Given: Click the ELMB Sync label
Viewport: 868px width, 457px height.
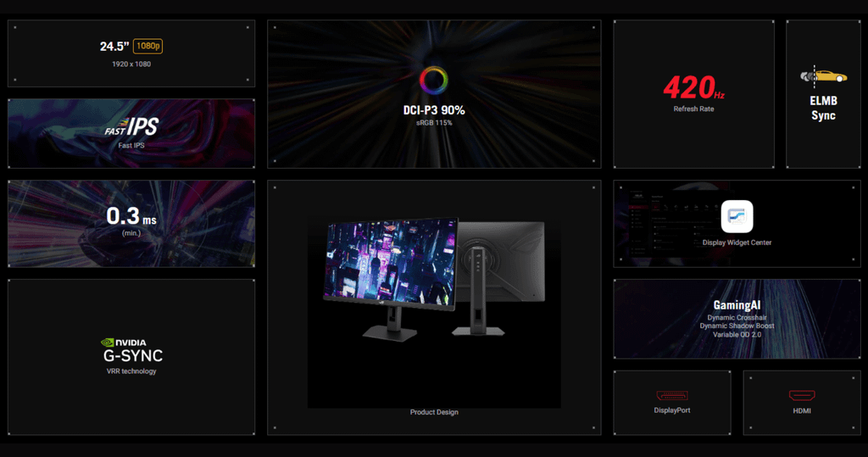Looking at the screenshot, I should (823, 108).
